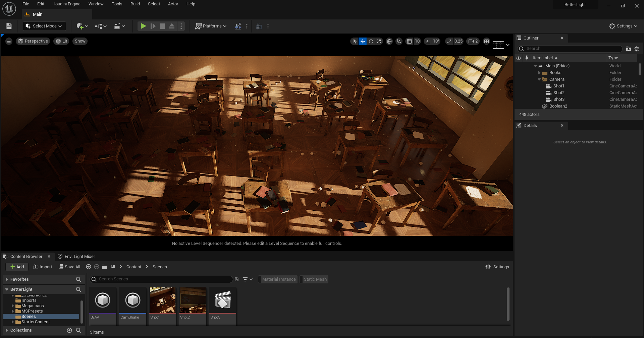Activate the translate move tool

point(363,41)
